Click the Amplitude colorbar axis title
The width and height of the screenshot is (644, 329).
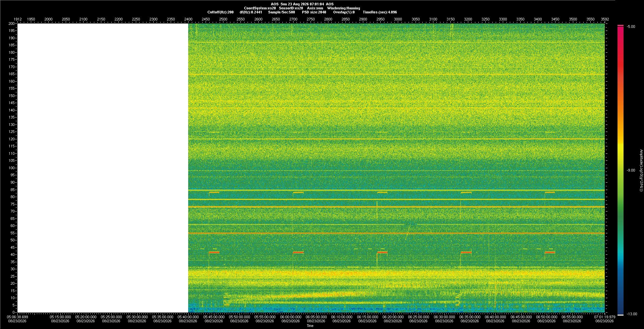(641, 170)
